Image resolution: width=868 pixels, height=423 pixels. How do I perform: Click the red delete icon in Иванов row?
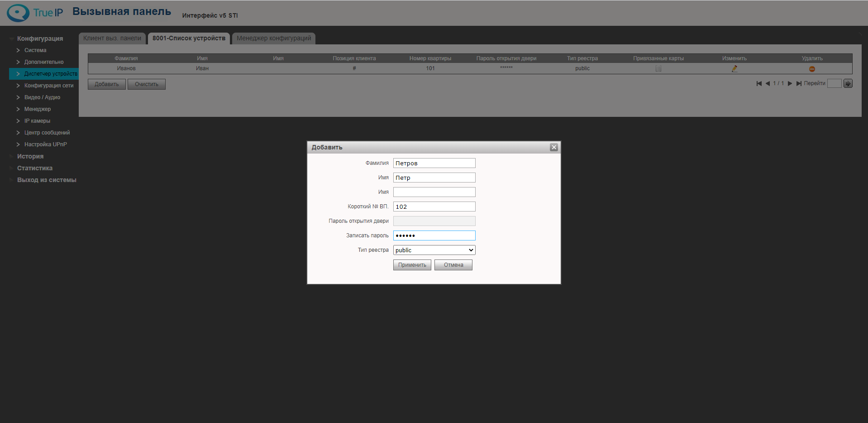(x=812, y=69)
